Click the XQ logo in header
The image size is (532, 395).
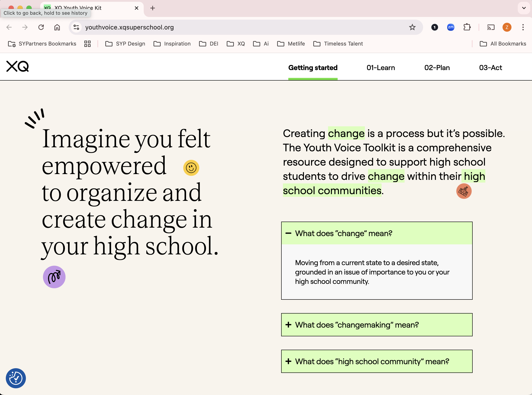click(x=17, y=66)
